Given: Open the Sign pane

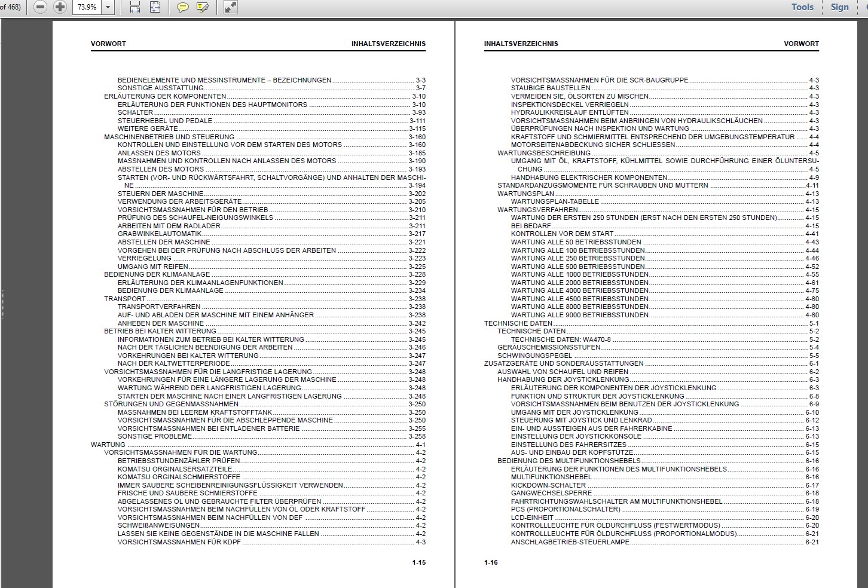Looking at the screenshot, I should tap(839, 7).
